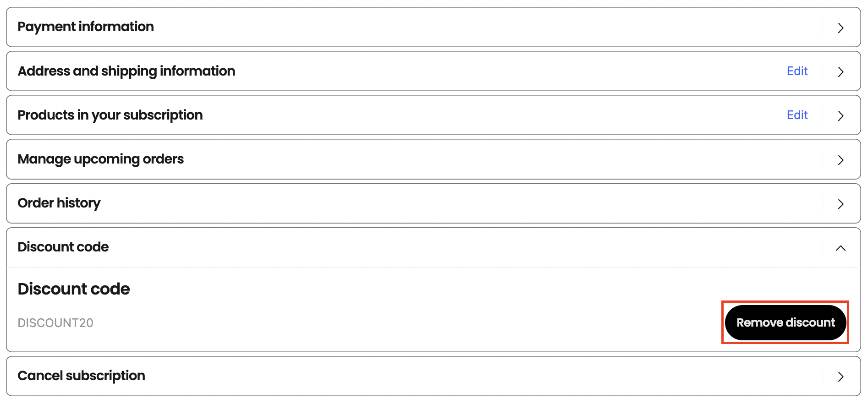Click the arrow icon beside Products in your subscription
Viewport: 868px width, 404px height.
point(841,116)
